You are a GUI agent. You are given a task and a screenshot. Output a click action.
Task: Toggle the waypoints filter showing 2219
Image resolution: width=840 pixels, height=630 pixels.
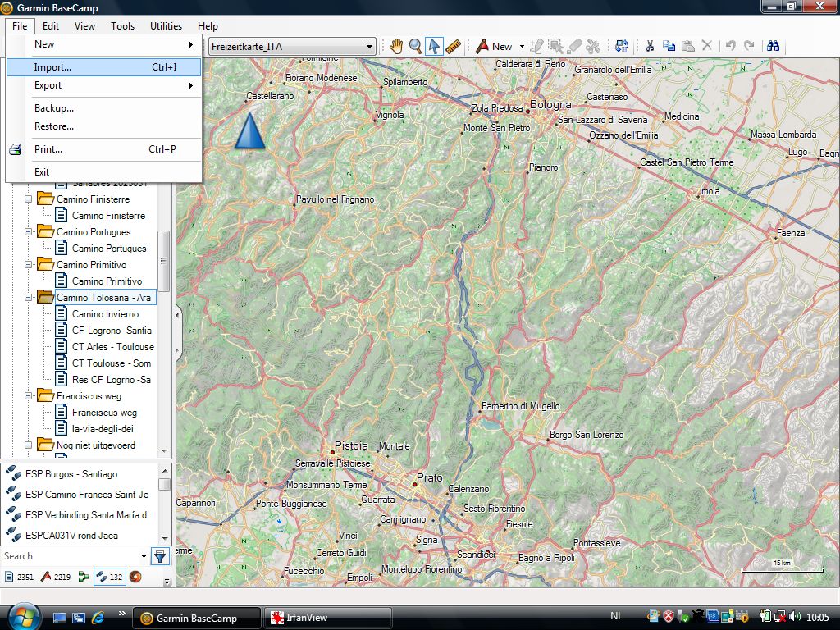click(57, 577)
